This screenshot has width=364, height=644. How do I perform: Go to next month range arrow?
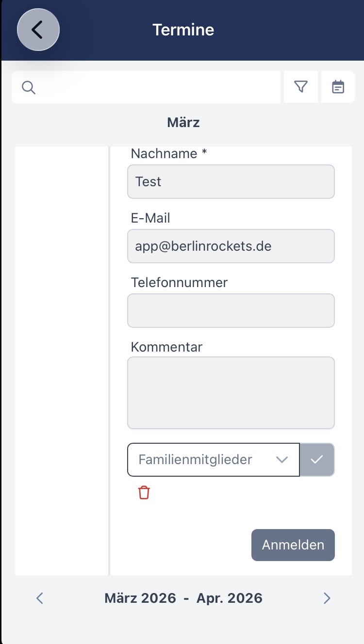coord(327,598)
